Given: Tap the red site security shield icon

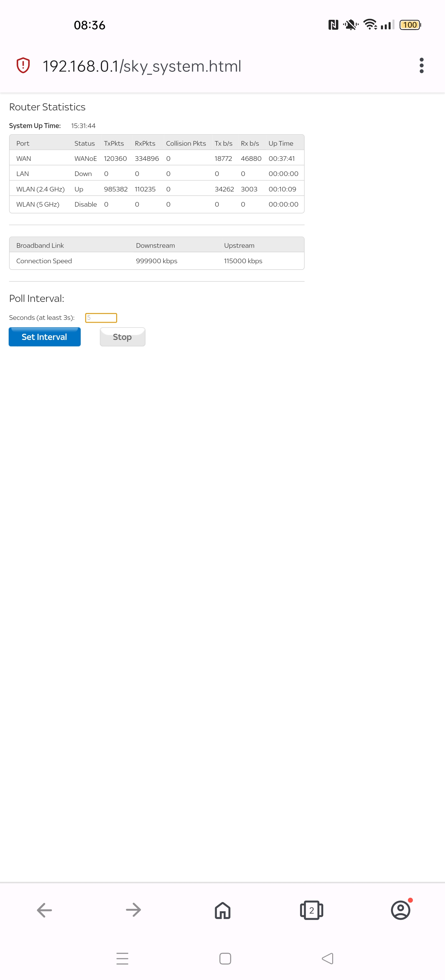Looking at the screenshot, I should pyautogui.click(x=23, y=66).
